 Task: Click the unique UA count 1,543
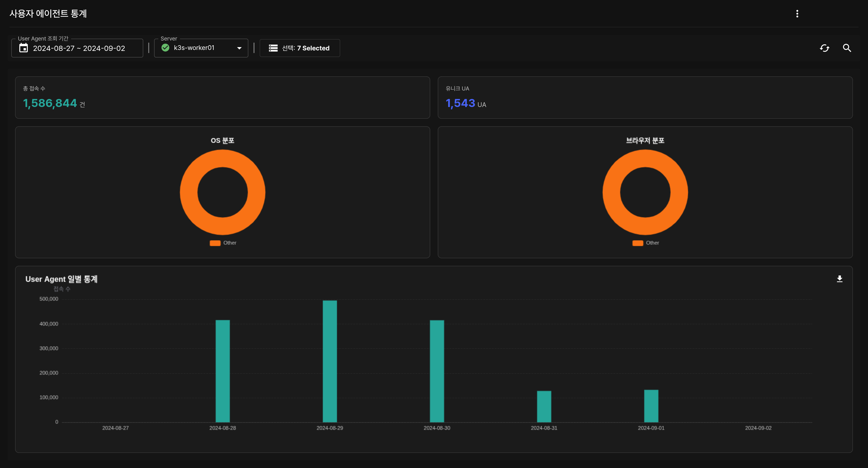460,103
